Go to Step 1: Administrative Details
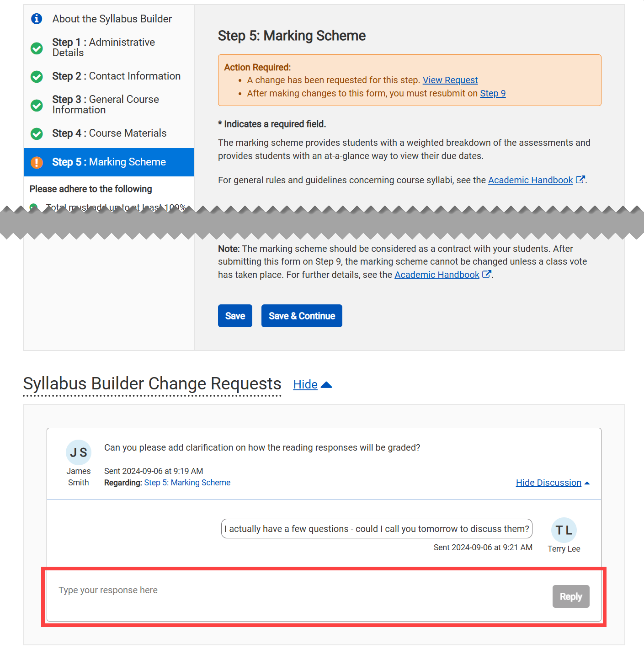The height and width of the screenshot is (654, 644). click(104, 48)
